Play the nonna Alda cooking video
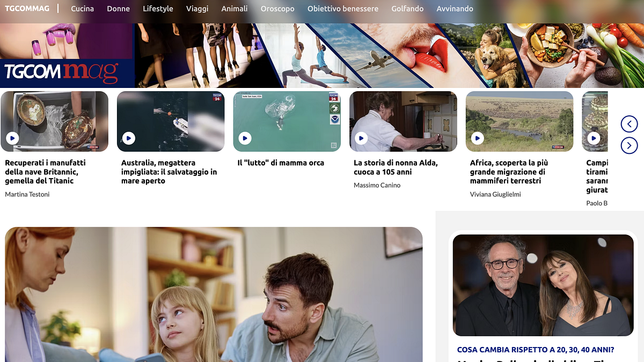The width and height of the screenshot is (644, 362). [361, 138]
